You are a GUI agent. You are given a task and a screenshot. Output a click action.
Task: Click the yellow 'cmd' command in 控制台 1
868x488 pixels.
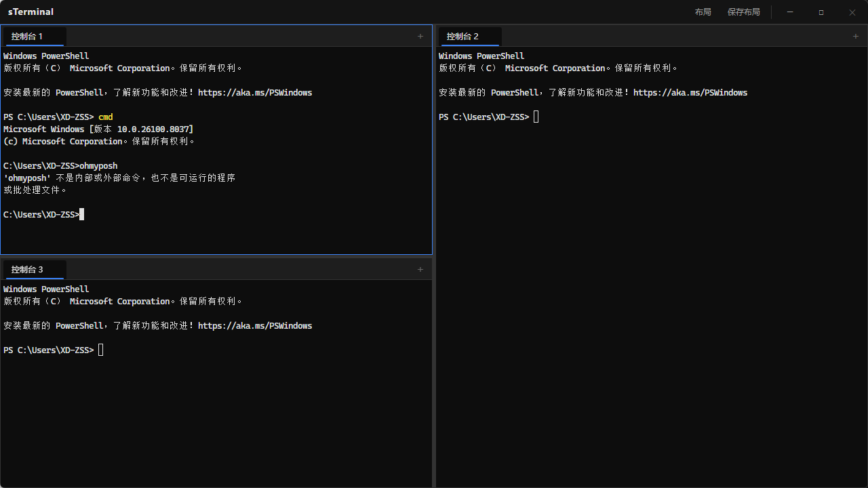tap(106, 117)
